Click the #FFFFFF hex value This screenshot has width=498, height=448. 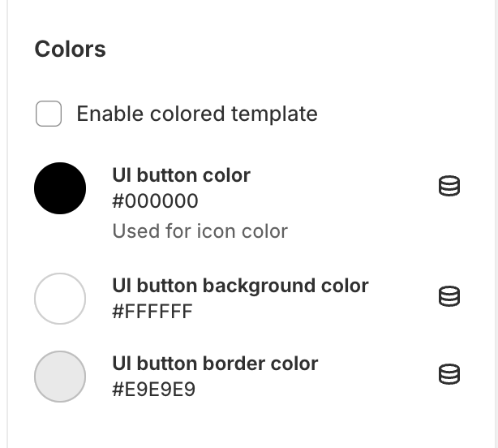[x=152, y=312]
